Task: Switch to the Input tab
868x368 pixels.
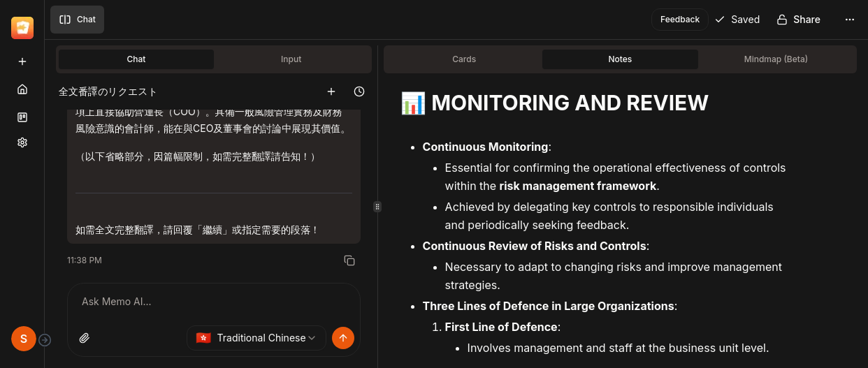Action: (291, 59)
